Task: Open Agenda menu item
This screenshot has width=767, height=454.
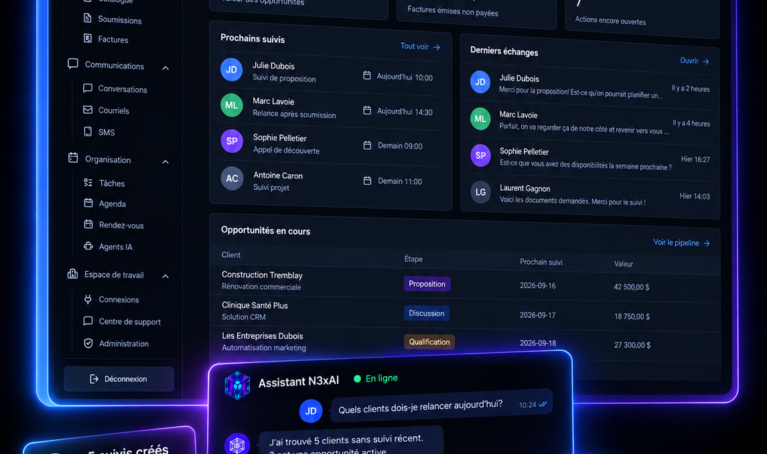Action: click(112, 204)
